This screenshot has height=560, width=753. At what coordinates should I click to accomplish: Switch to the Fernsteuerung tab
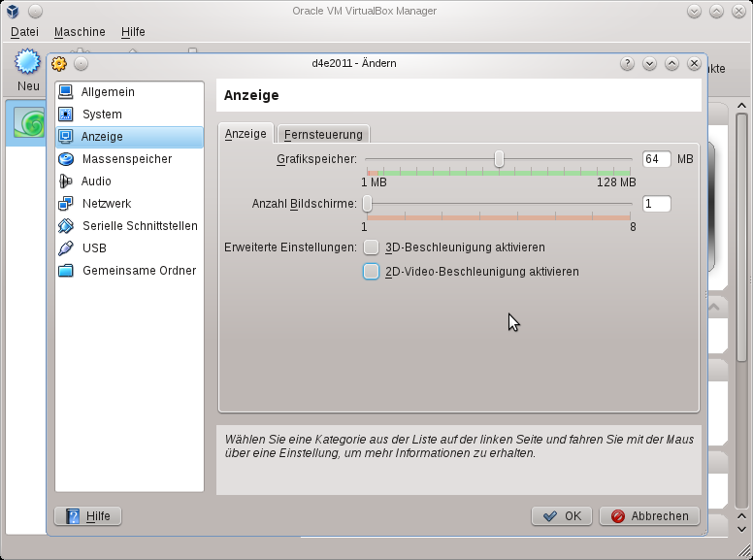(x=323, y=135)
